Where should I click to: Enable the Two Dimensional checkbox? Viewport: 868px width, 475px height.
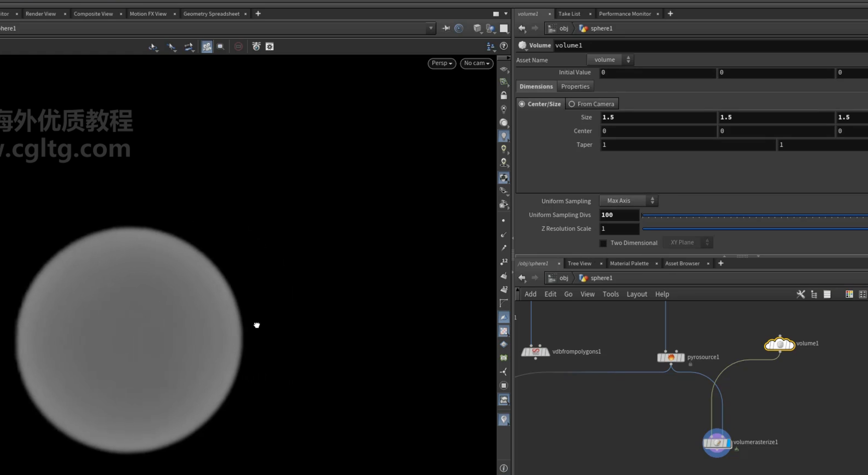pos(603,243)
